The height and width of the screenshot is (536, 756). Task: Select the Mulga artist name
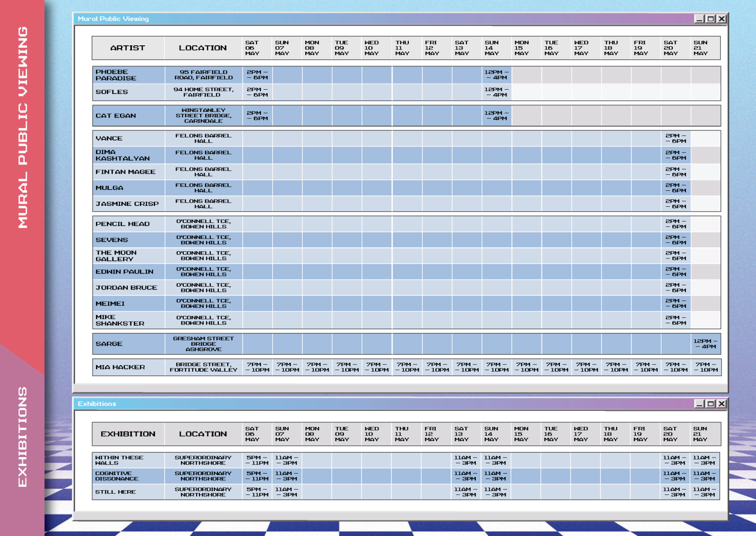pos(110,188)
